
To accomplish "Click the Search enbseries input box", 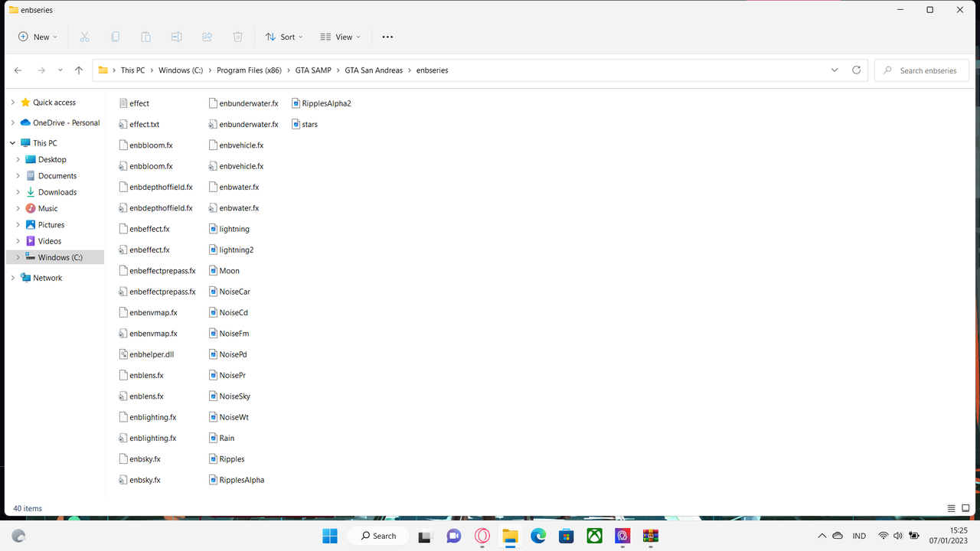I will (x=921, y=70).
